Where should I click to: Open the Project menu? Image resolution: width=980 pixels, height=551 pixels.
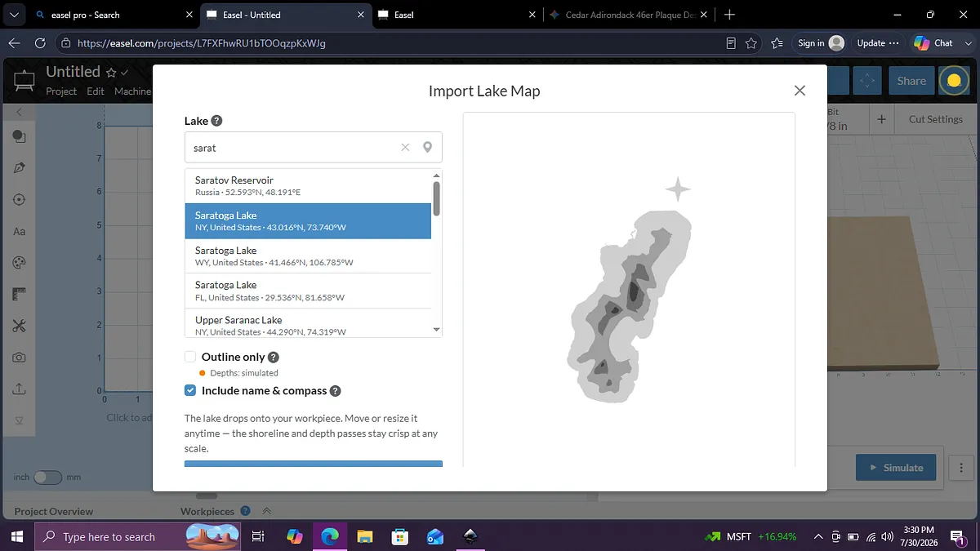tap(61, 91)
